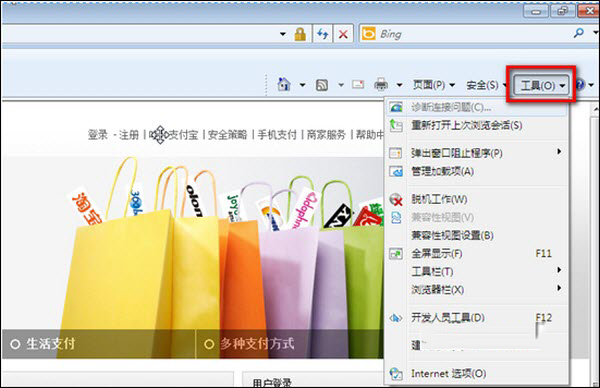Click the RSS feeds icon
600x388 pixels.
pos(322,85)
